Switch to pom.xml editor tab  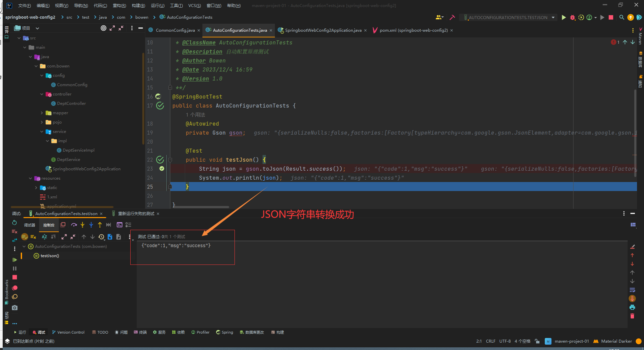[x=414, y=30]
